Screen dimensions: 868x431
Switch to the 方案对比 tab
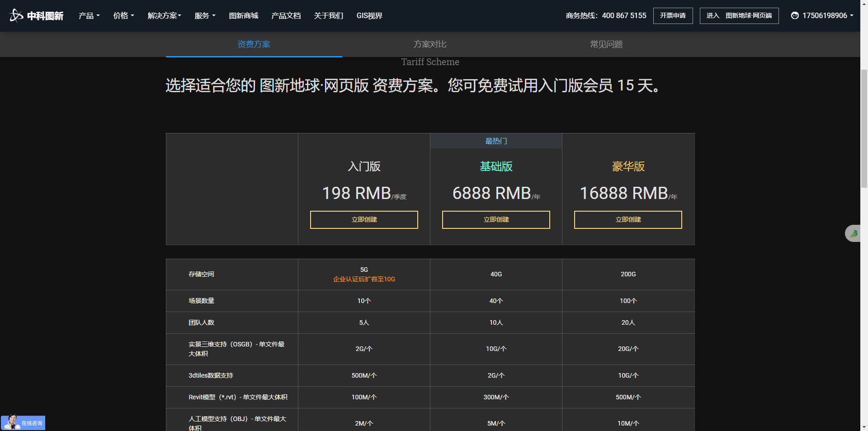point(430,44)
